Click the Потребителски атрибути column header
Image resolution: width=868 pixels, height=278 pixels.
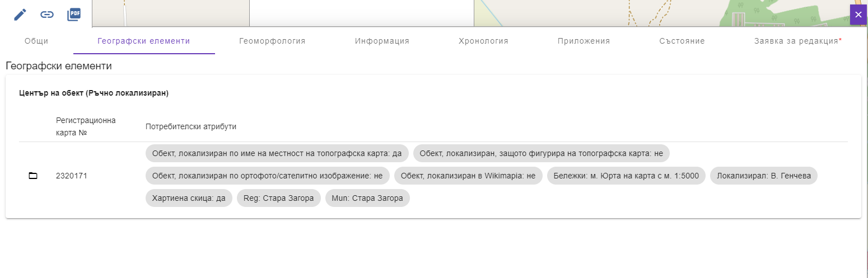tap(191, 126)
